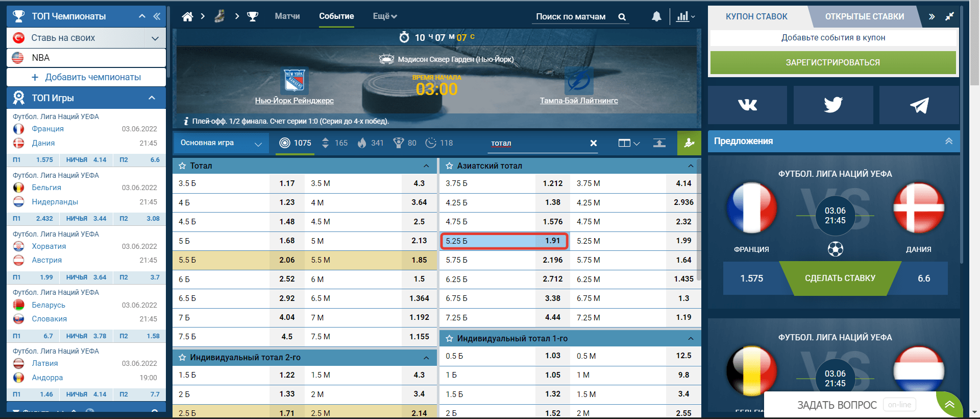
Task: Open the hockey sport icon in the breadcrumb
Action: point(219,16)
